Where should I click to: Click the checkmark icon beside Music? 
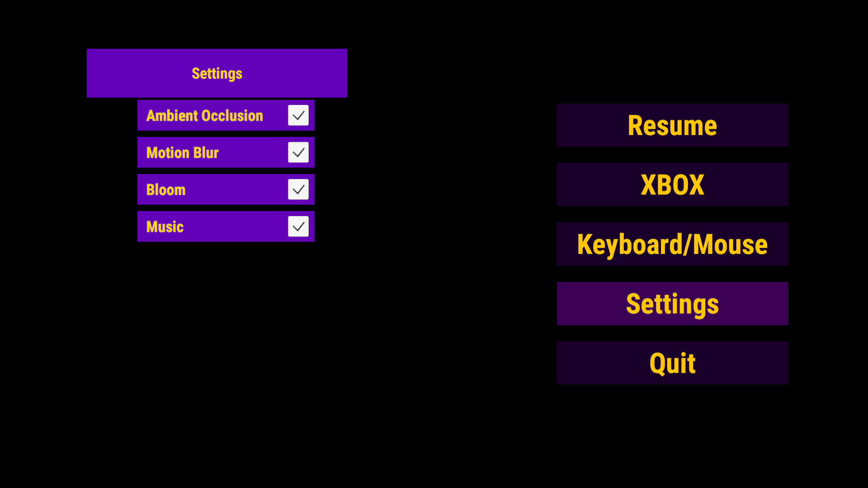pyautogui.click(x=298, y=226)
